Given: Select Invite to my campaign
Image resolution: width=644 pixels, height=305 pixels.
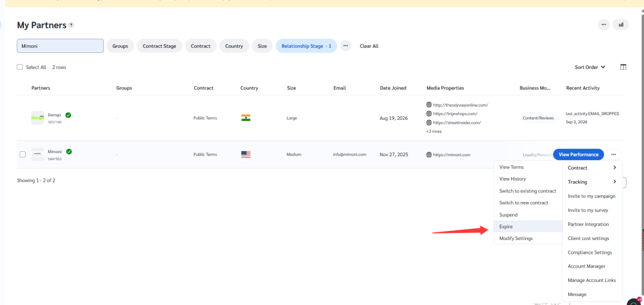Looking at the screenshot, I should click(x=592, y=196).
